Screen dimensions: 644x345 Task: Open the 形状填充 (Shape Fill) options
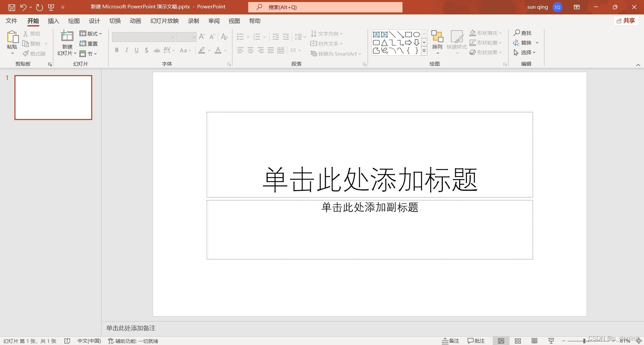tap(485, 33)
